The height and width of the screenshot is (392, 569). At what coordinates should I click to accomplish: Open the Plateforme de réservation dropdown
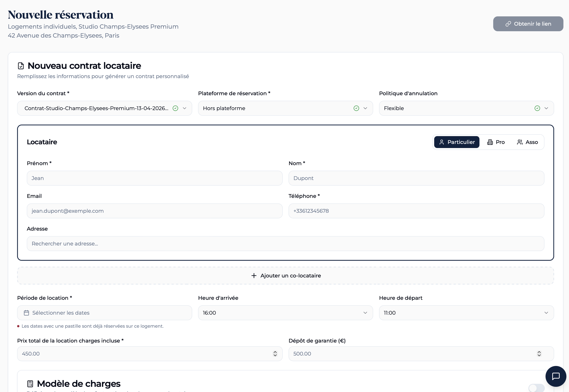coord(285,108)
